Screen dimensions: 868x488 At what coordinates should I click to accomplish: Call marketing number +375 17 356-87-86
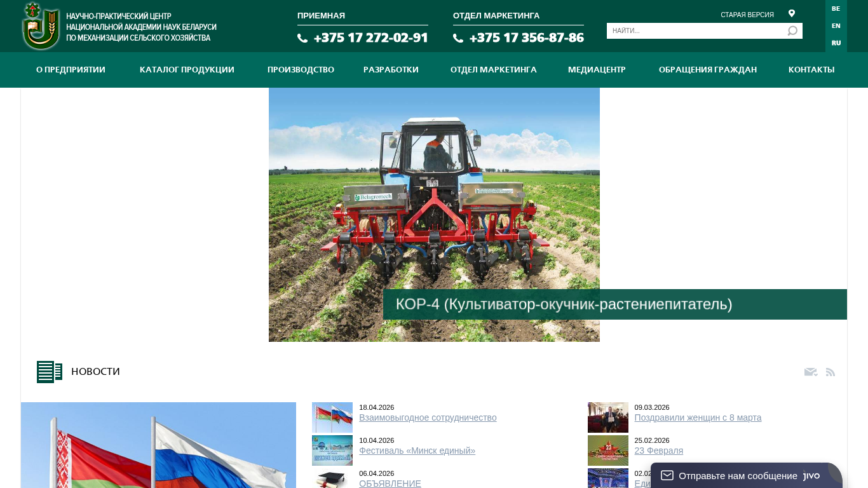click(526, 37)
